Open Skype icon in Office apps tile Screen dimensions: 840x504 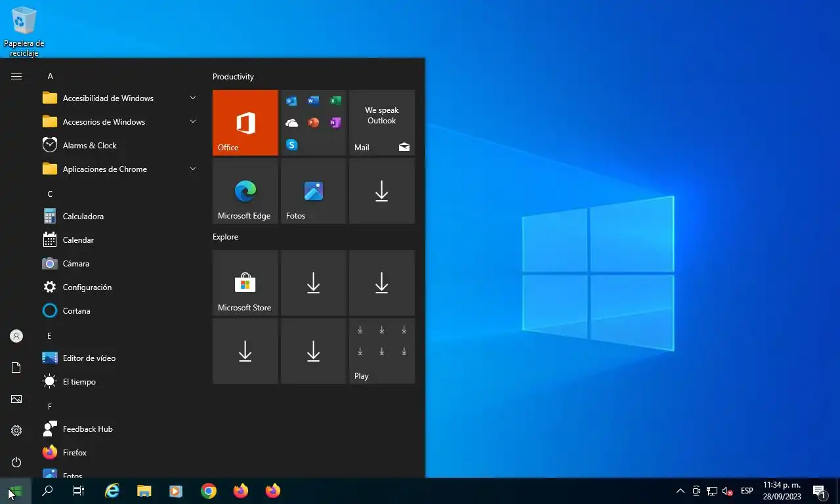[x=292, y=145]
